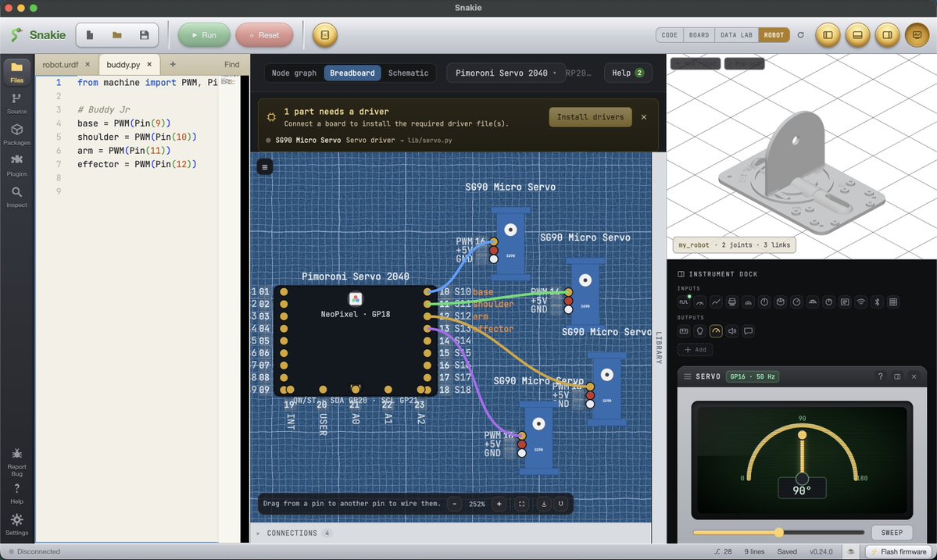The image size is (937, 560).
Task: Switch to DATA LAB view mode
Action: (x=736, y=35)
